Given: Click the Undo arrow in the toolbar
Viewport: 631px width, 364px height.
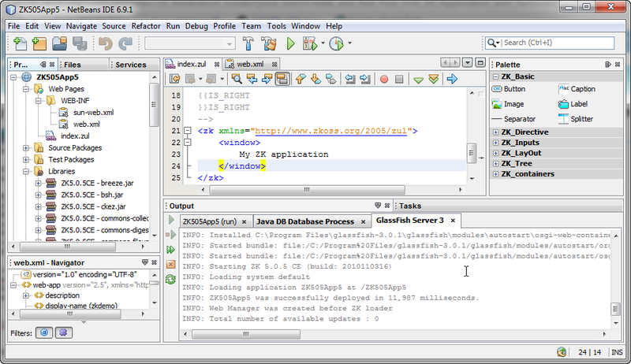Looking at the screenshot, I should 106,43.
